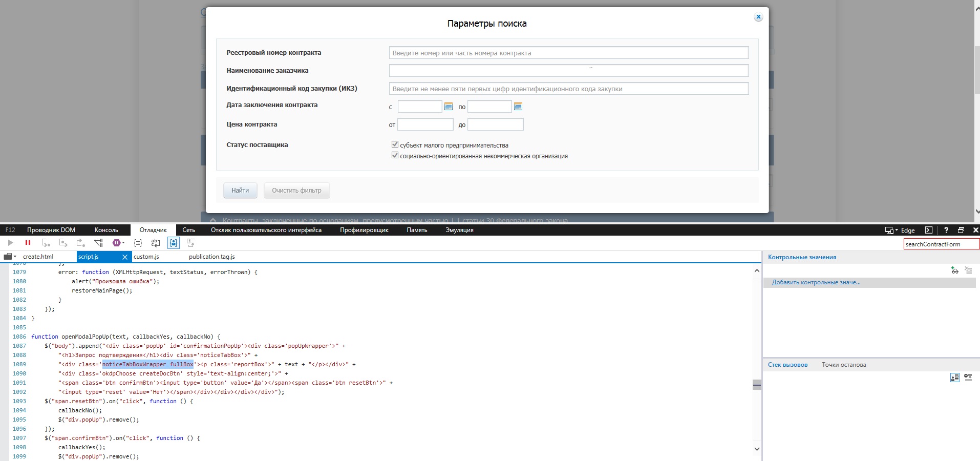The height and width of the screenshot is (461, 980).
Task: Uncheck 'социально-ориентированная некоммерческая организация' checkbox
Action: point(395,155)
